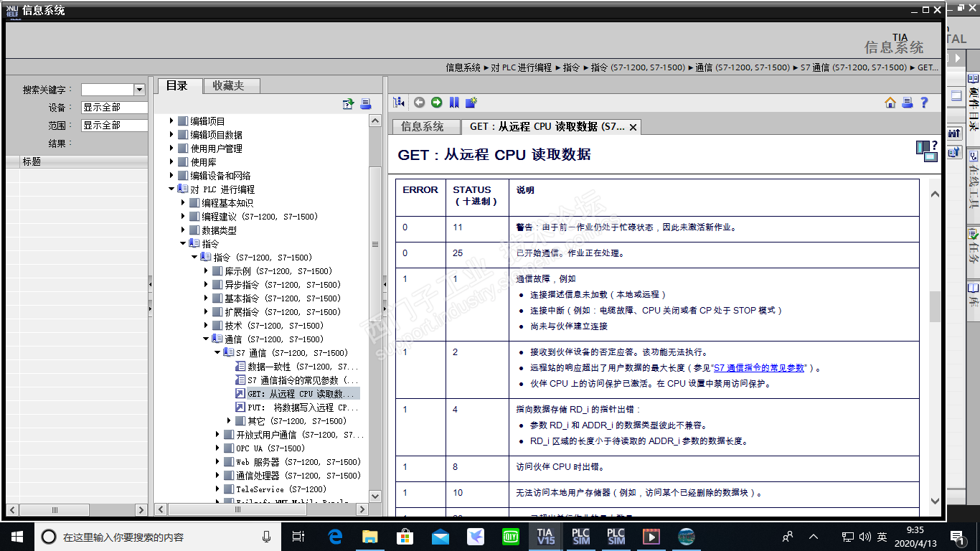Click the home icon in help toolbar
980x551 pixels.
pyautogui.click(x=890, y=103)
